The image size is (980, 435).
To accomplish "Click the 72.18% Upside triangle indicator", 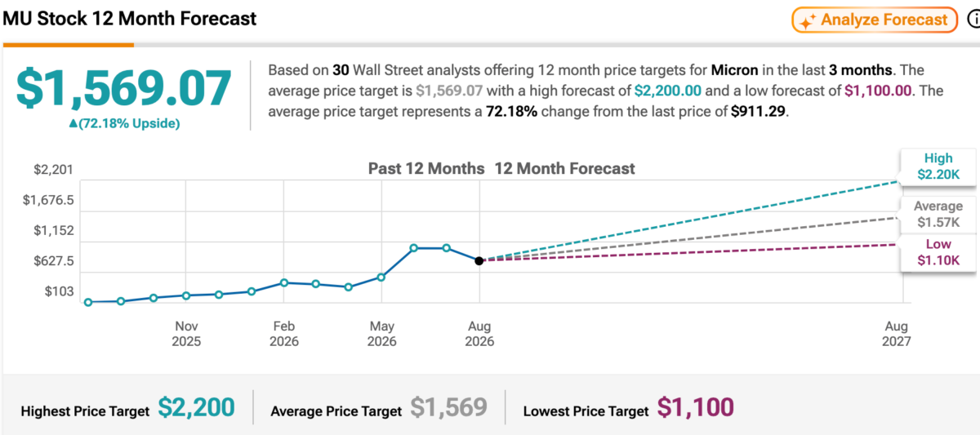I will [73, 123].
